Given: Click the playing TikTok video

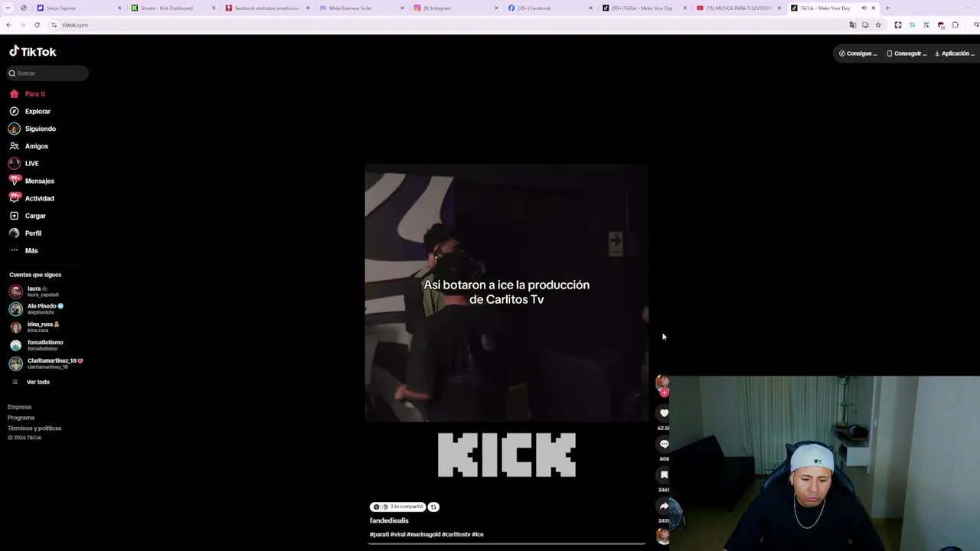Looking at the screenshot, I should click(507, 293).
